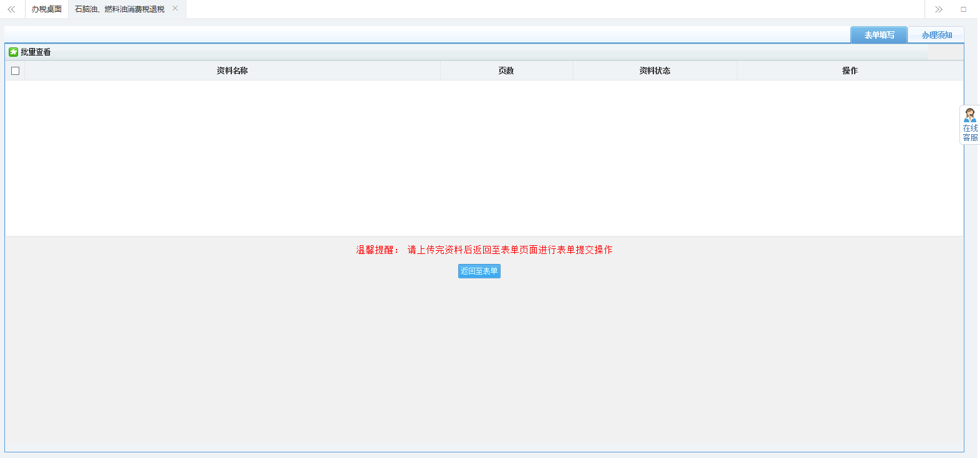Click the green 批量查看 icon

(x=13, y=52)
